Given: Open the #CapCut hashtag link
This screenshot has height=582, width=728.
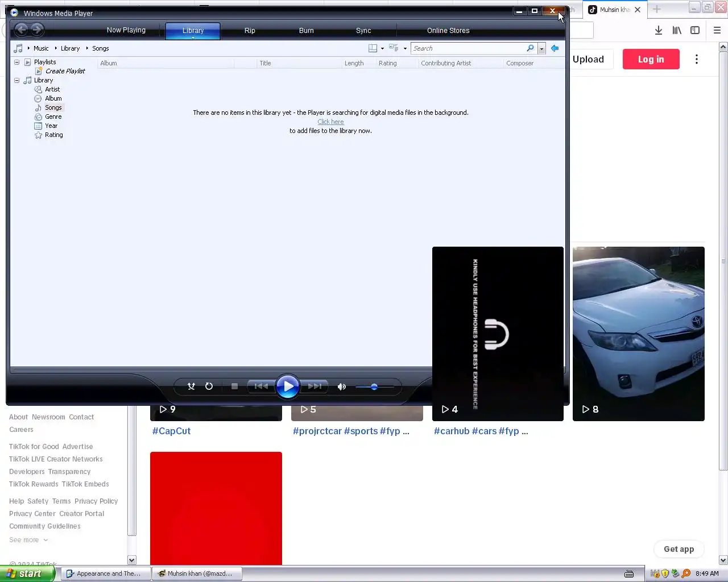Looking at the screenshot, I should pos(171,431).
